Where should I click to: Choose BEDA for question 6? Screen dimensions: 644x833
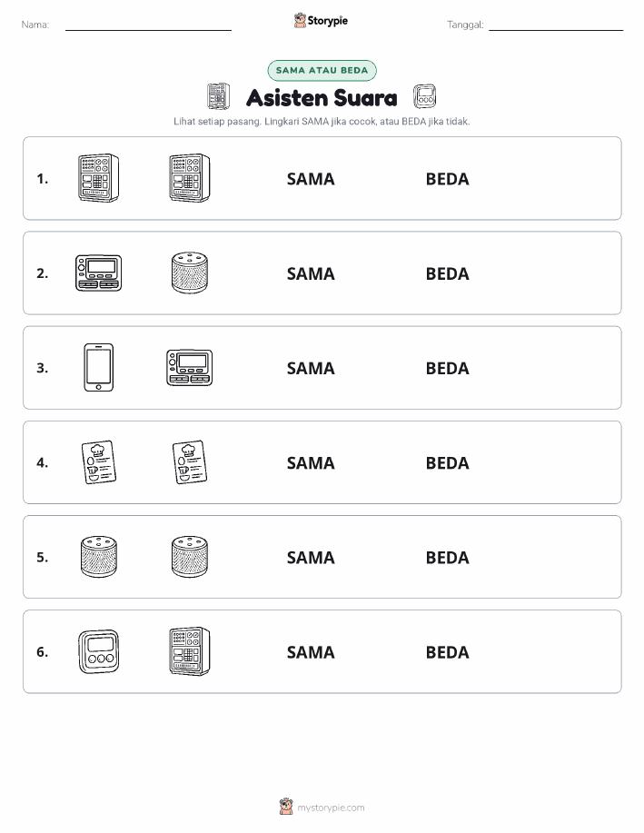pos(448,652)
